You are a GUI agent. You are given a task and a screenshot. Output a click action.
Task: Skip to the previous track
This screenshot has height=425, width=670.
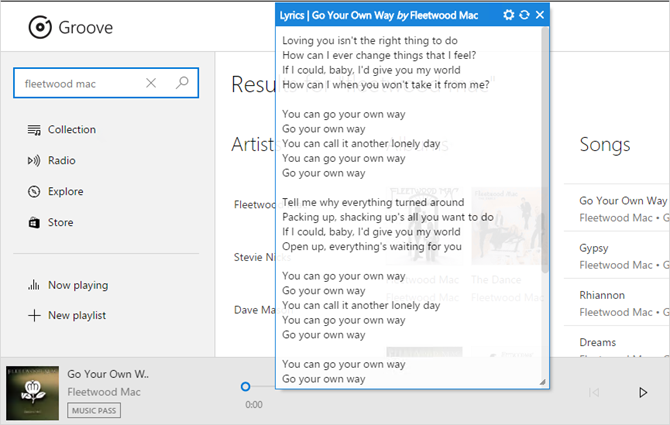pyautogui.click(x=594, y=393)
